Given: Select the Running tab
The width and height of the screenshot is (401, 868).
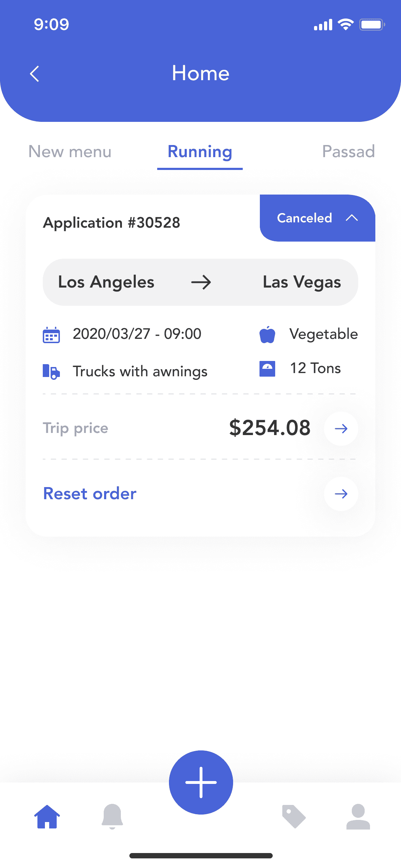Looking at the screenshot, I should (x=200, y=152).
